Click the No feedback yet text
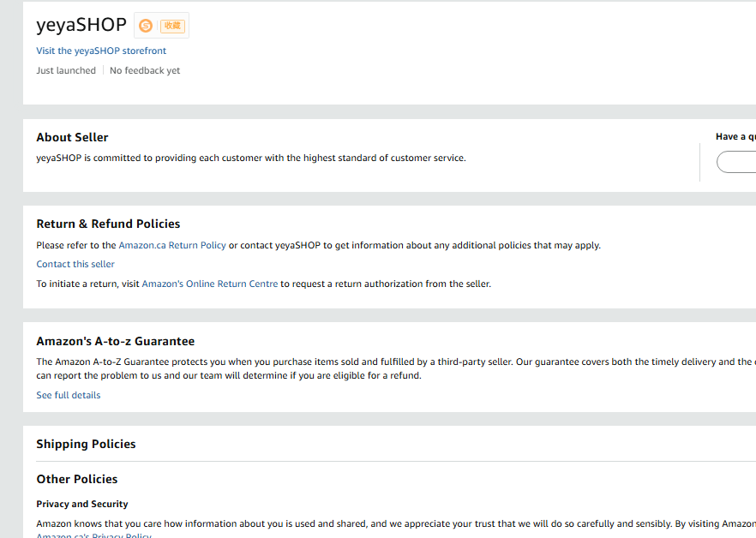The image size is (756, 538). click(x=145, y=70)
